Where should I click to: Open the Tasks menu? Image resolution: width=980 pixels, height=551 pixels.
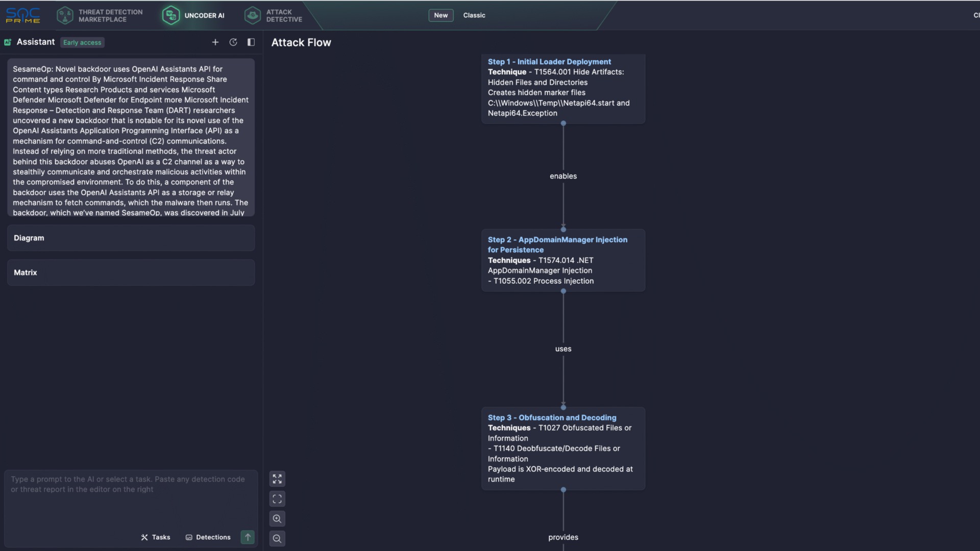pyautogui.click(x=156, y=537)
